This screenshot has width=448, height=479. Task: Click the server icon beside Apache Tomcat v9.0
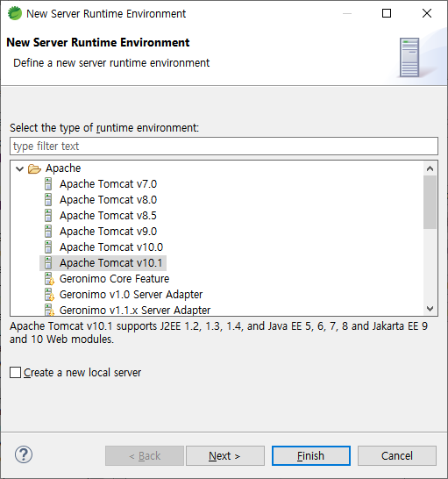pyautogui.click(x=48, y=232)
